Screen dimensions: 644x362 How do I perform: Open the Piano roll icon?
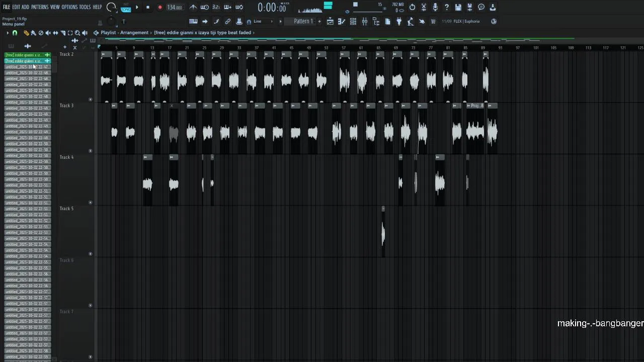pos(342,21)
